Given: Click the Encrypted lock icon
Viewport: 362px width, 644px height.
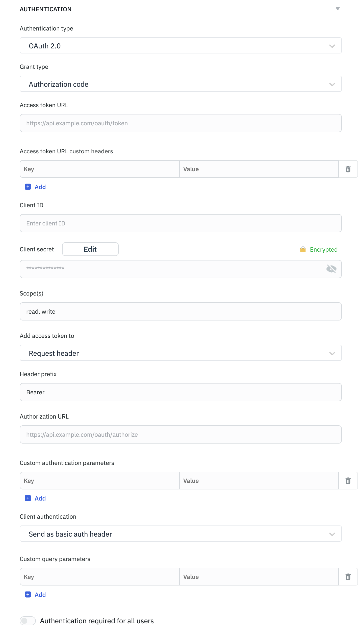Looking at the screenshot, I should click(303, 249).
